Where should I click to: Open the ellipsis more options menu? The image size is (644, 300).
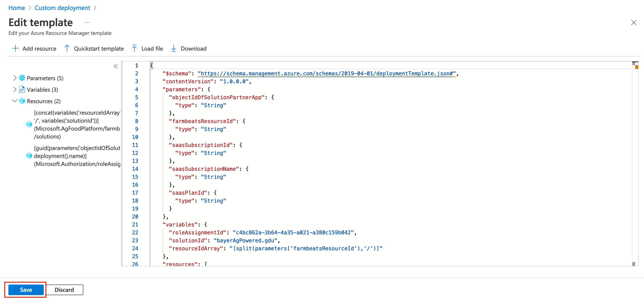(x=87, y=23)
